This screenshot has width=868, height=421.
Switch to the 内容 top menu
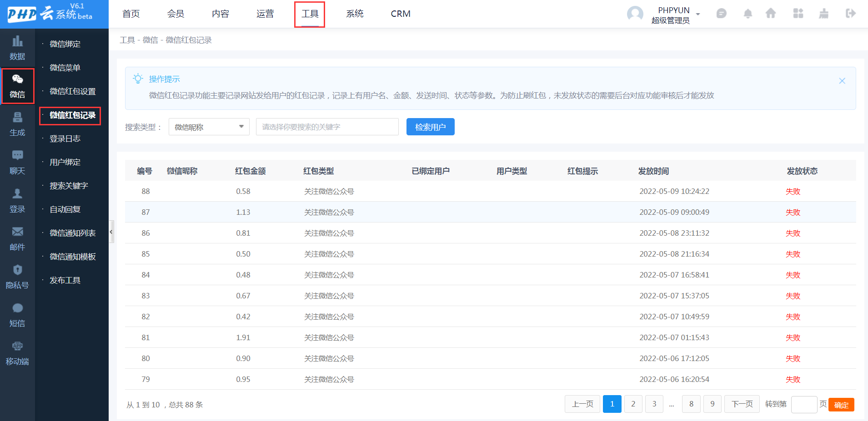point(221,14)
